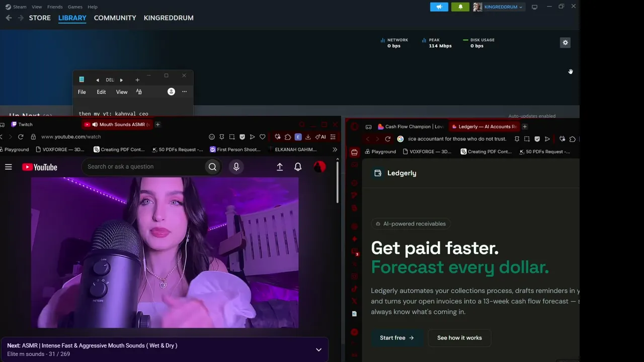This screenshot has height=362, width=644.
Task: Expand the Next playlist panel chevron
Action: (318, 350)
